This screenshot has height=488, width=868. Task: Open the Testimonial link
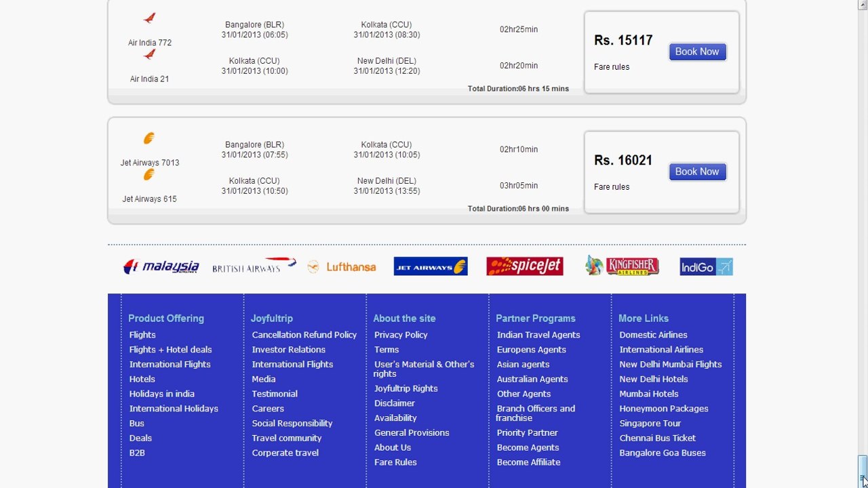tap(275, 394)
